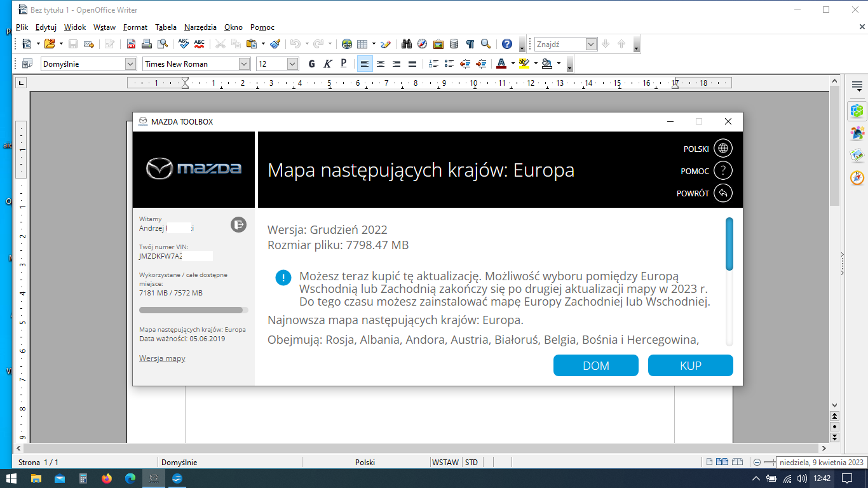The height and width of the screenshot is (488, 868).
Task: Open language selection globe icon
Action: click(722, 149)
